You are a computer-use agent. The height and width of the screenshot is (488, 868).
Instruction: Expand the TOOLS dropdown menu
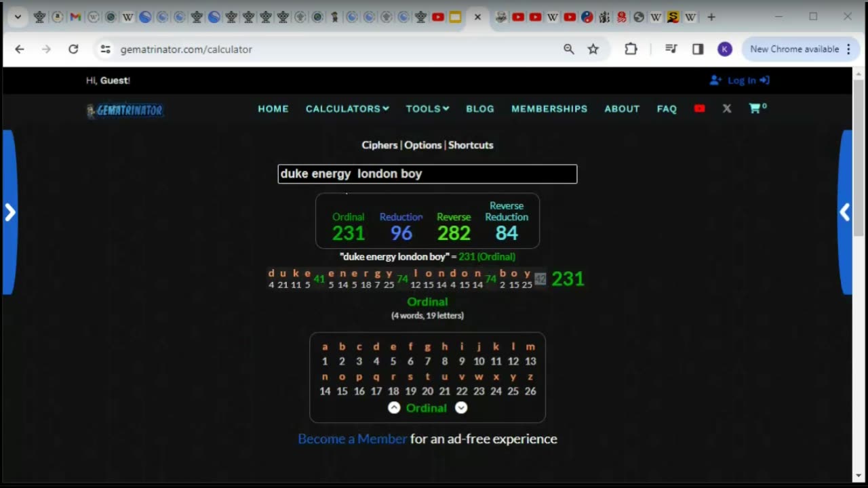coord(427,108)
